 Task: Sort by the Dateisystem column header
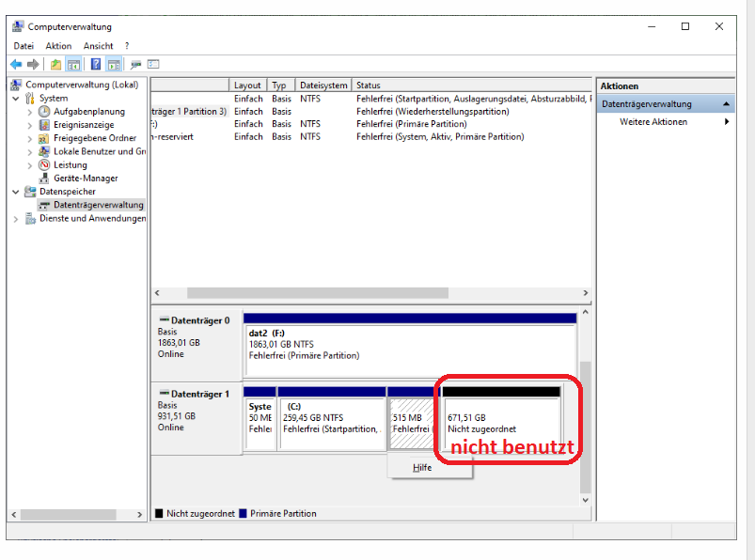point(323,86)
